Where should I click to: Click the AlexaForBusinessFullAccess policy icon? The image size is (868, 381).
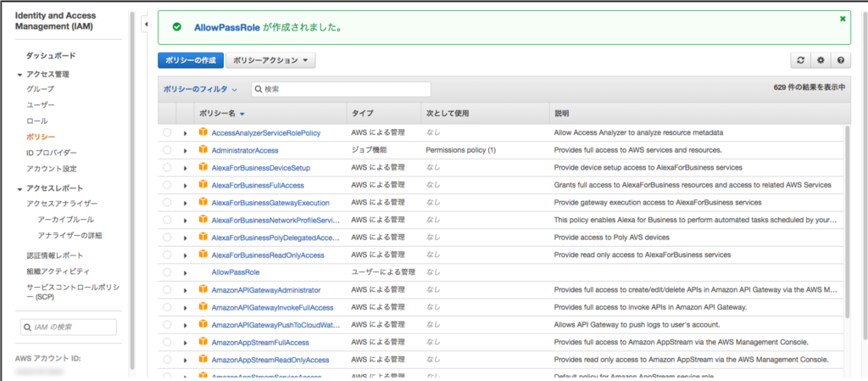[x=203, y=184]
